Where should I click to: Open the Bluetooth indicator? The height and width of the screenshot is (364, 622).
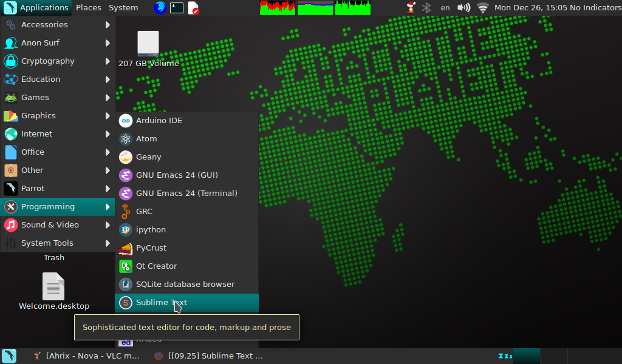(426, 7)
